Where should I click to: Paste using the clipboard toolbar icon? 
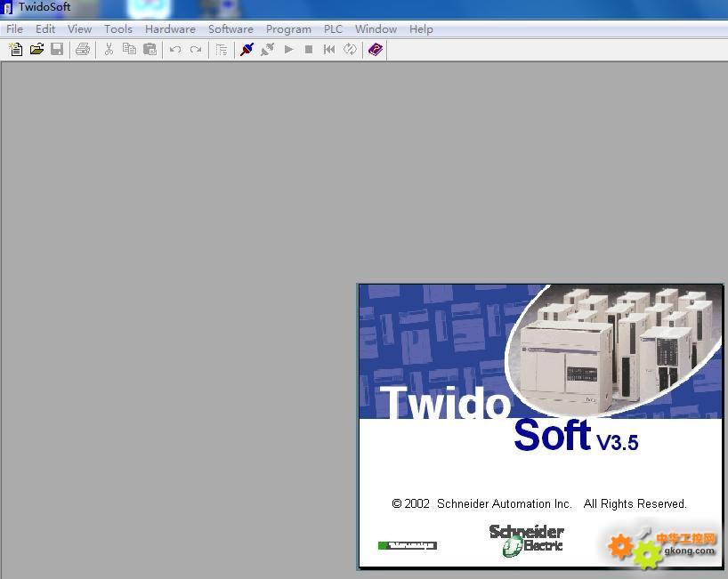click(150, 49)
